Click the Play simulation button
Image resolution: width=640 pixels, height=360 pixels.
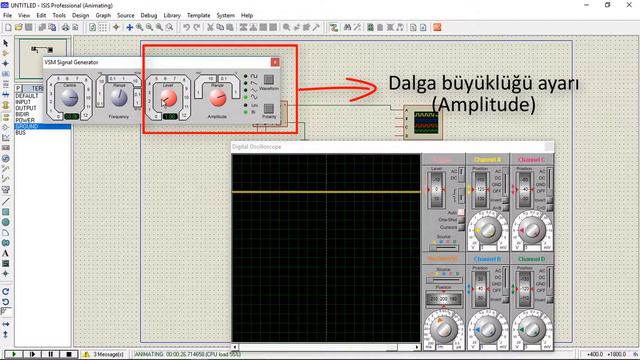(x=13, y=354)
